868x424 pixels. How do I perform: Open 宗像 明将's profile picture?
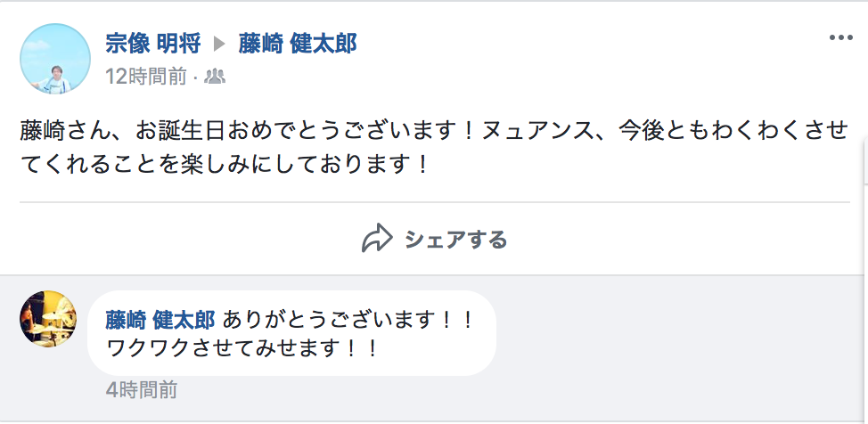(x=55, y=59)
